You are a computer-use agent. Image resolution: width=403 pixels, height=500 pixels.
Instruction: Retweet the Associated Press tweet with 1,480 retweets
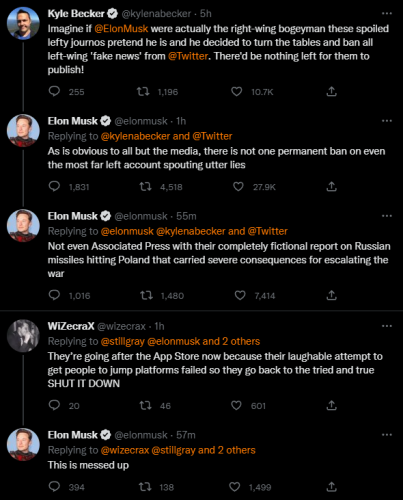[146, 295]
